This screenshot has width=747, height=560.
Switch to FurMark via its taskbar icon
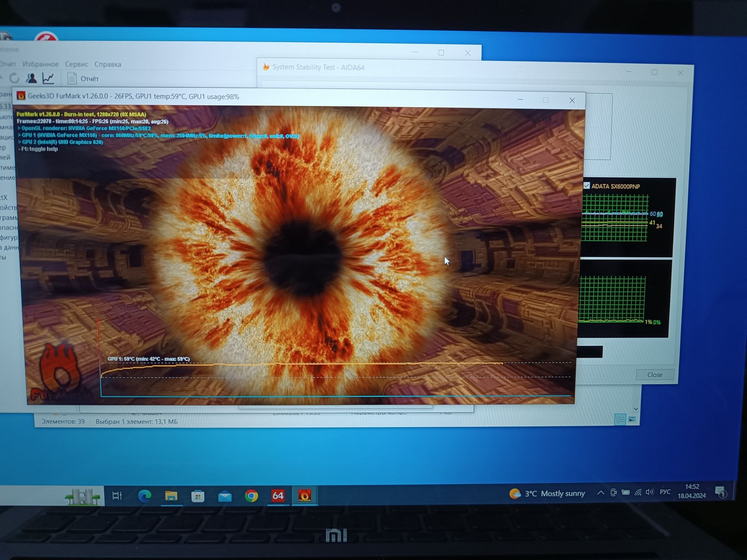[x=305, y=495]
